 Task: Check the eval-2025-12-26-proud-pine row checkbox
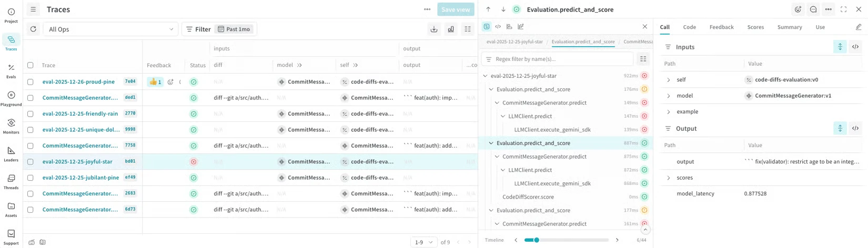[x=30, y=82]
